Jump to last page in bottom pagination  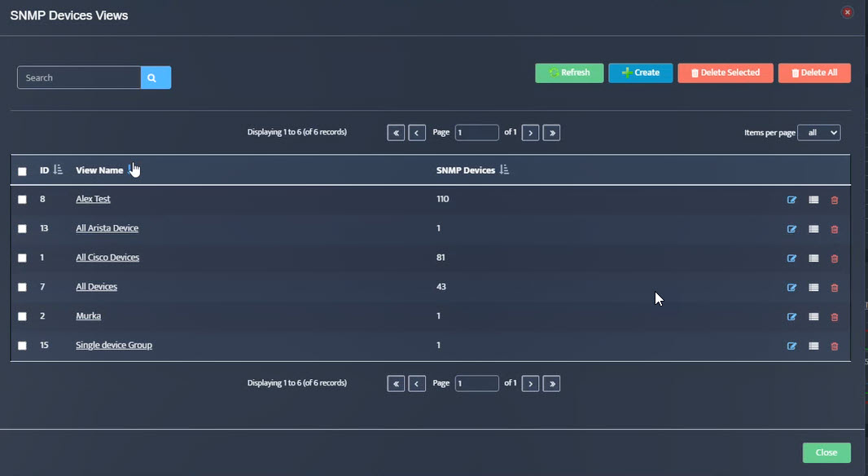tap(551, 383)
